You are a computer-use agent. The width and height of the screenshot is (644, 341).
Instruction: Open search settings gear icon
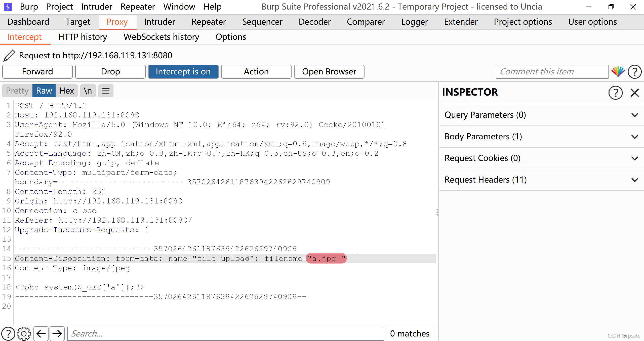[24, 333]
